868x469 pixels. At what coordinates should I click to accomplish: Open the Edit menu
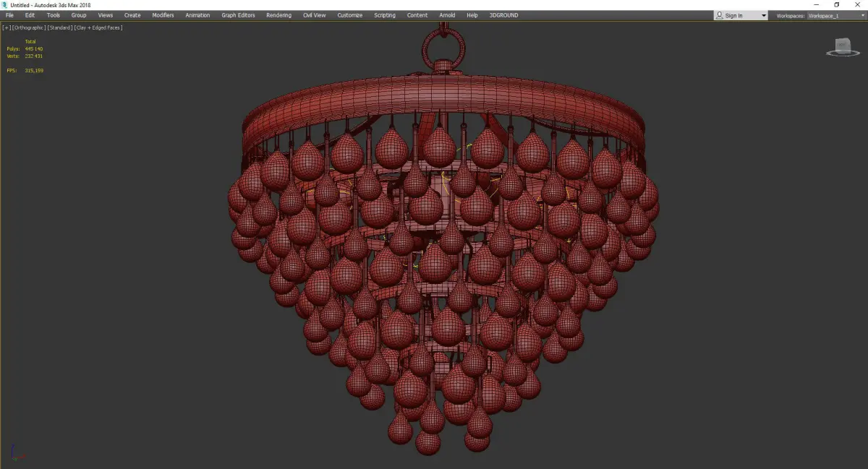point(30,15)
